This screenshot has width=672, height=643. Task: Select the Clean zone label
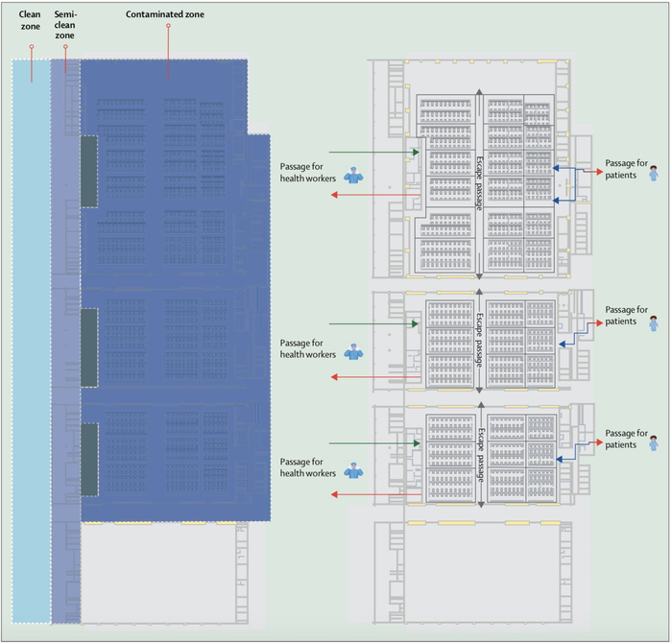30,20
